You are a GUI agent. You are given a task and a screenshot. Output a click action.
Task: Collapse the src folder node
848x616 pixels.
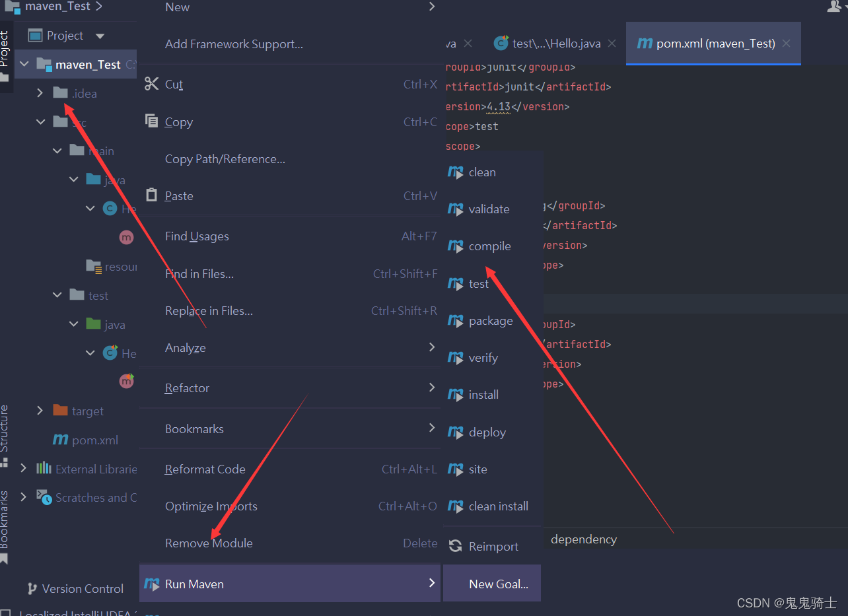coord(41,122)
